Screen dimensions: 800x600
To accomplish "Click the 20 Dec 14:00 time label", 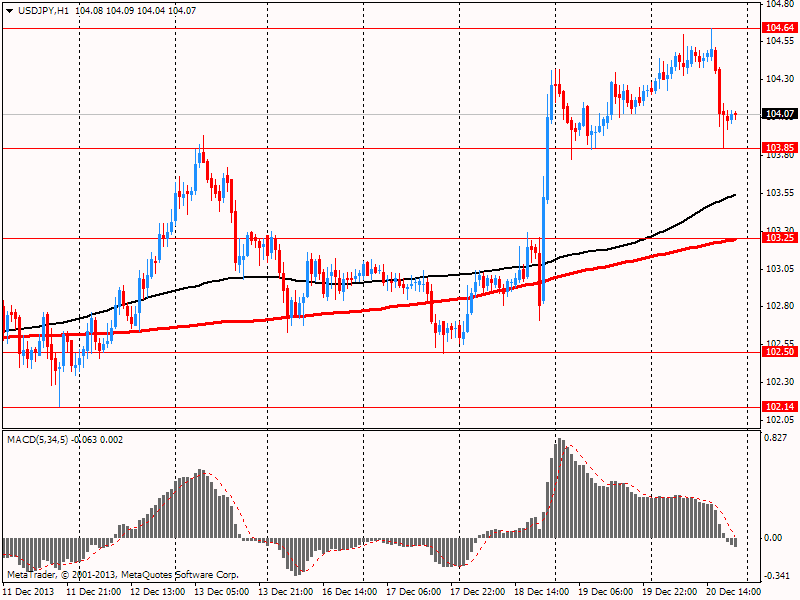I will click(x=733, y=591).
